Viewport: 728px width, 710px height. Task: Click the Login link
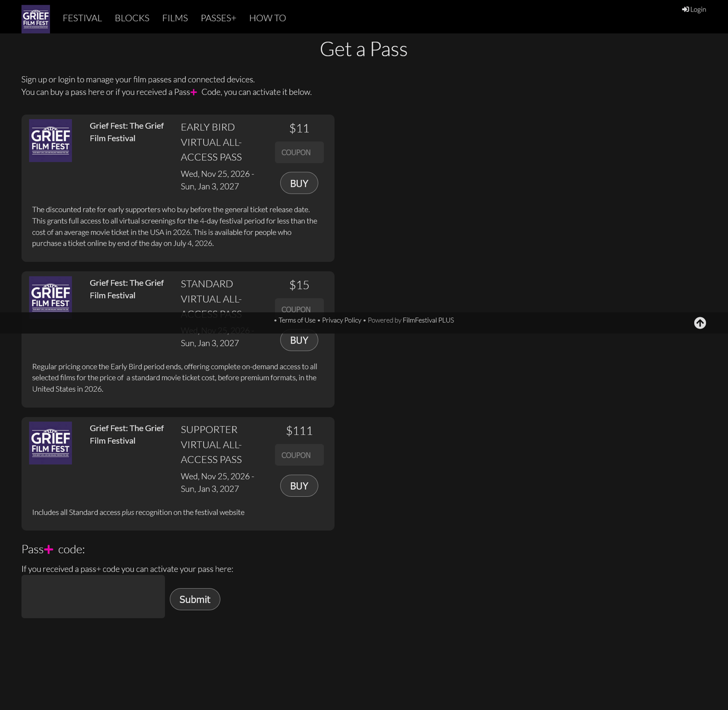pyautogui.click(x=694, y=9)
